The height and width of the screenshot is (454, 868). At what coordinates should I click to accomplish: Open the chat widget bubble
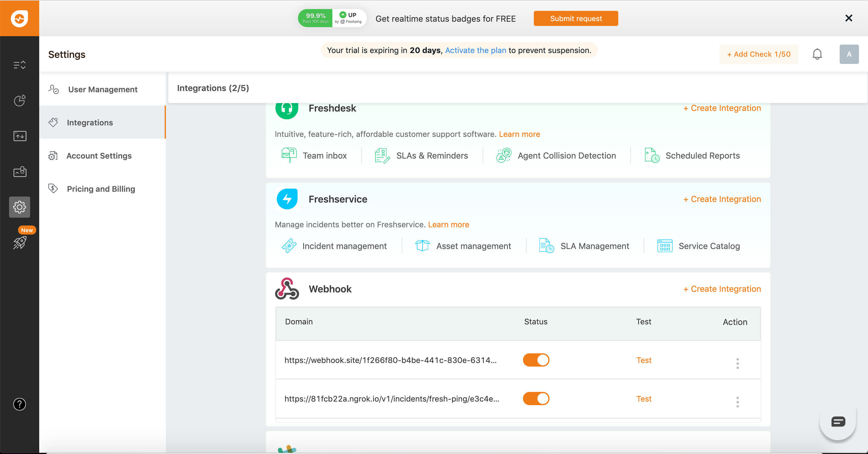(838, 422)
